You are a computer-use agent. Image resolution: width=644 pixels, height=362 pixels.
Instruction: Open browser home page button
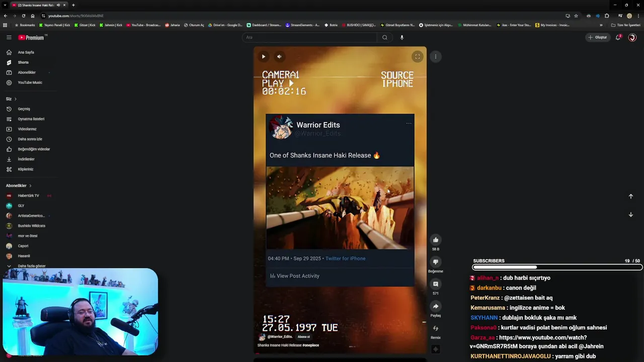(x=33, y=16)
